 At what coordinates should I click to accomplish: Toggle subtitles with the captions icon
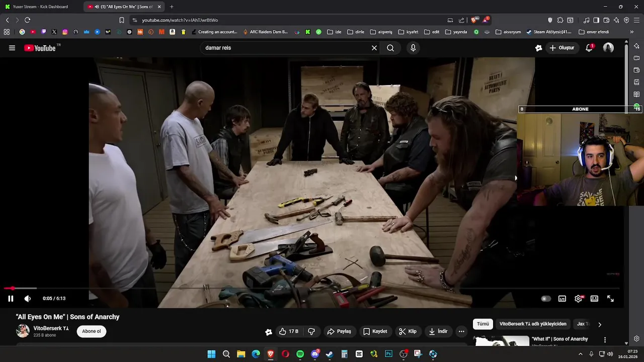(562, 299)
